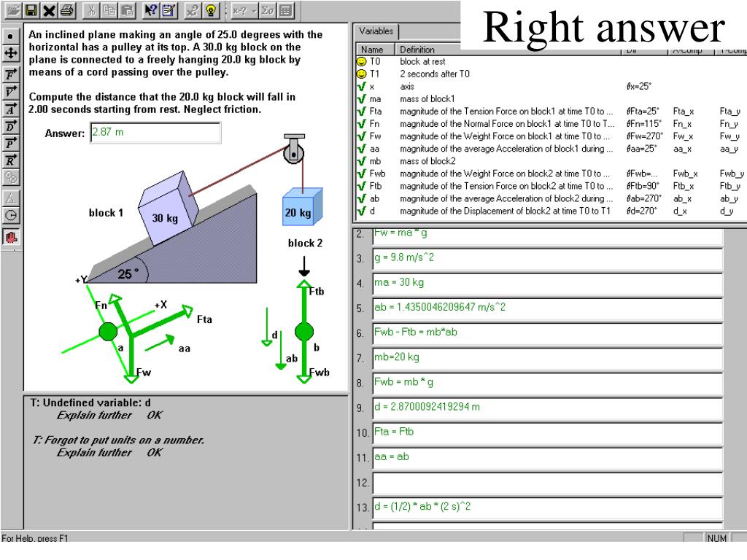Select the clock time-point tool
The height and width of the screenshot is (560, 747).
(10, 215)
